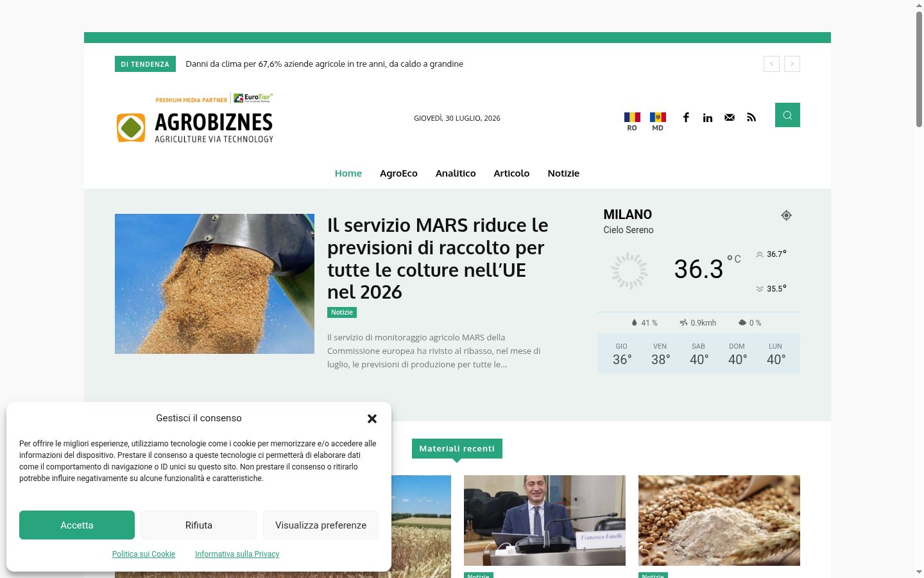Click the MARS article excerpt text
The image size is (924, 578).
pos(434,351)
